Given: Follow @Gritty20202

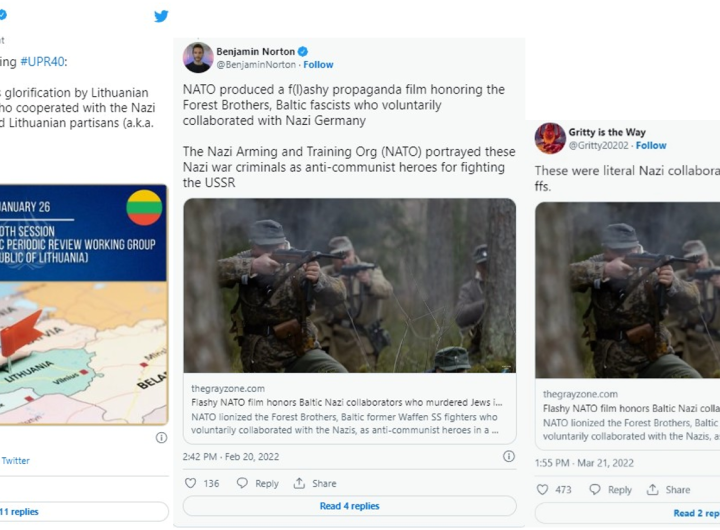Looking at the screenshot, I should point(651,145).
